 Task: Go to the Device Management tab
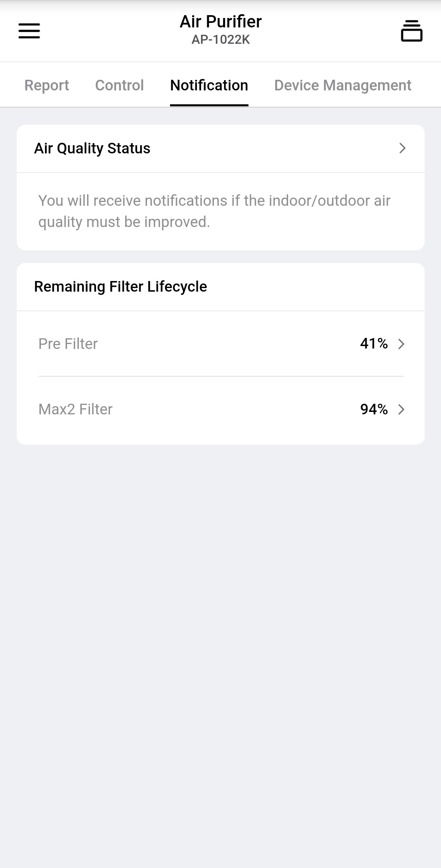point(343,85)
